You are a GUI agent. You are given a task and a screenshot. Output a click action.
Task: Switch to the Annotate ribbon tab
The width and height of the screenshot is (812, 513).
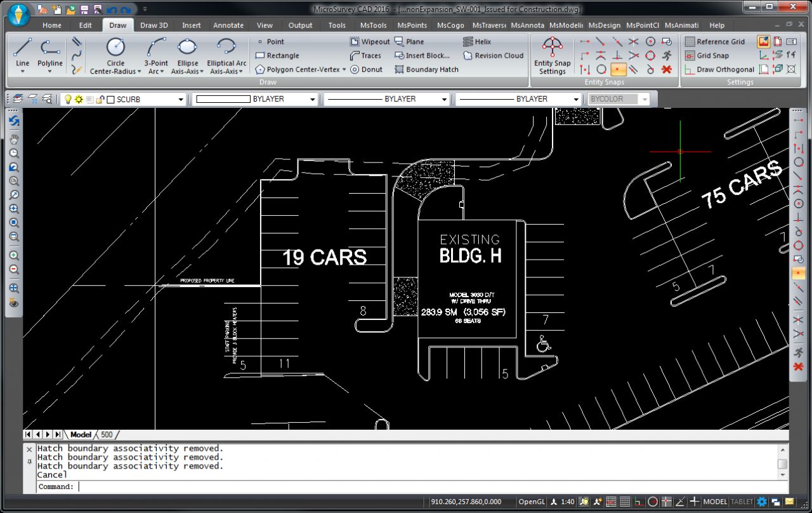click(228, 25)
